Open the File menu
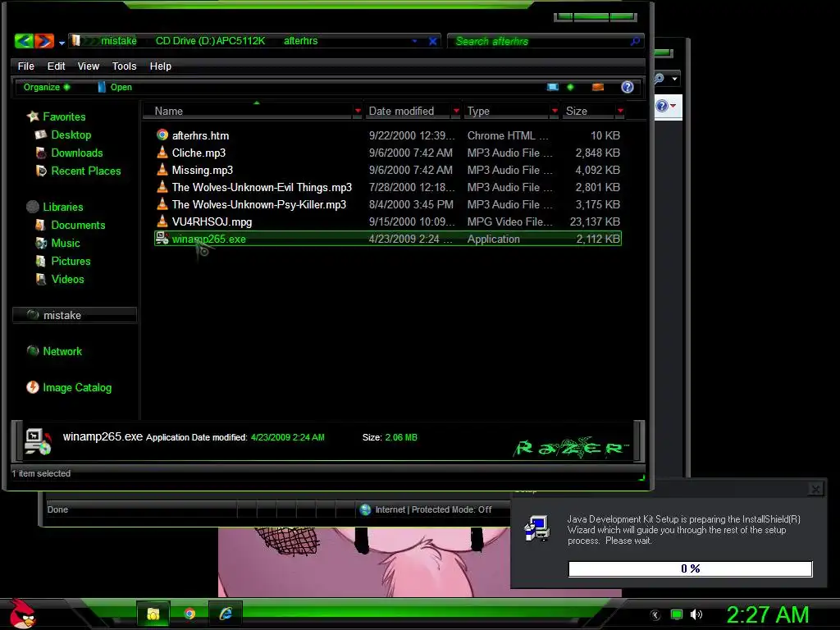Image resolution: width=840 pixels, height=630 pixels. point(25,66)
